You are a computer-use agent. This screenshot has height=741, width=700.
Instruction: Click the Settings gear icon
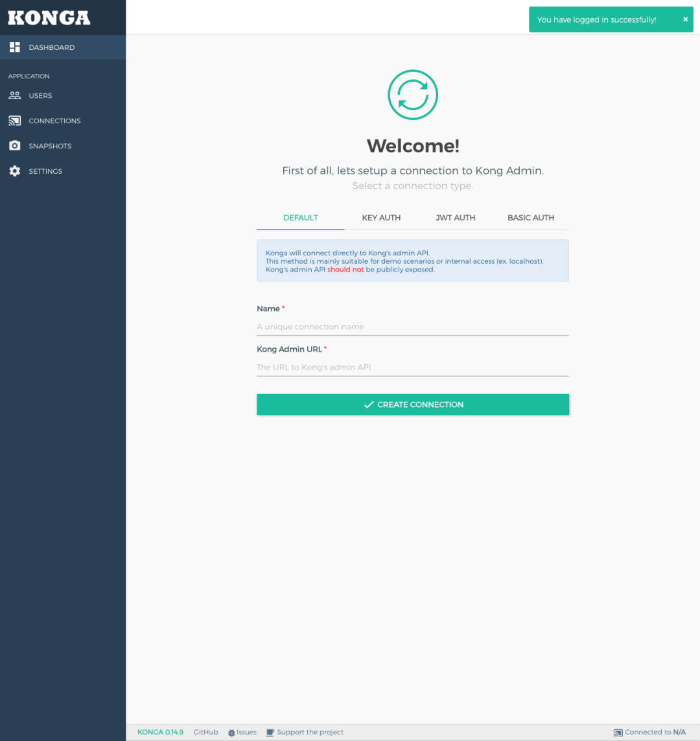point(15,171)
